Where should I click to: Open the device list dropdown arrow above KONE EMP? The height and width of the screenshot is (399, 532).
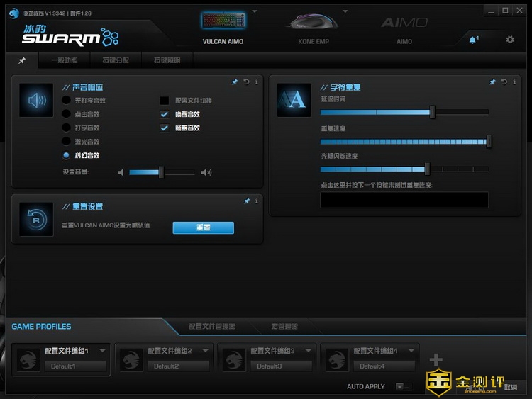(345, 12)
